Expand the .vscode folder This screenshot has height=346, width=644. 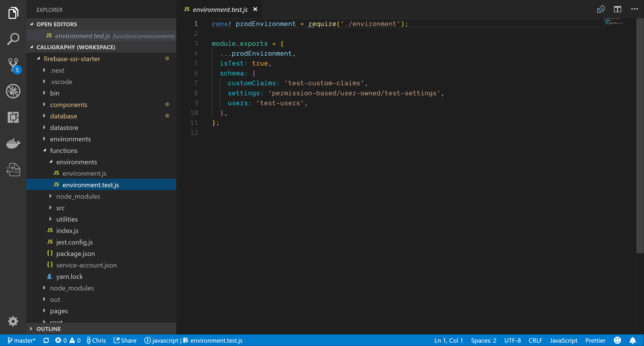click(x=101, y=82)
